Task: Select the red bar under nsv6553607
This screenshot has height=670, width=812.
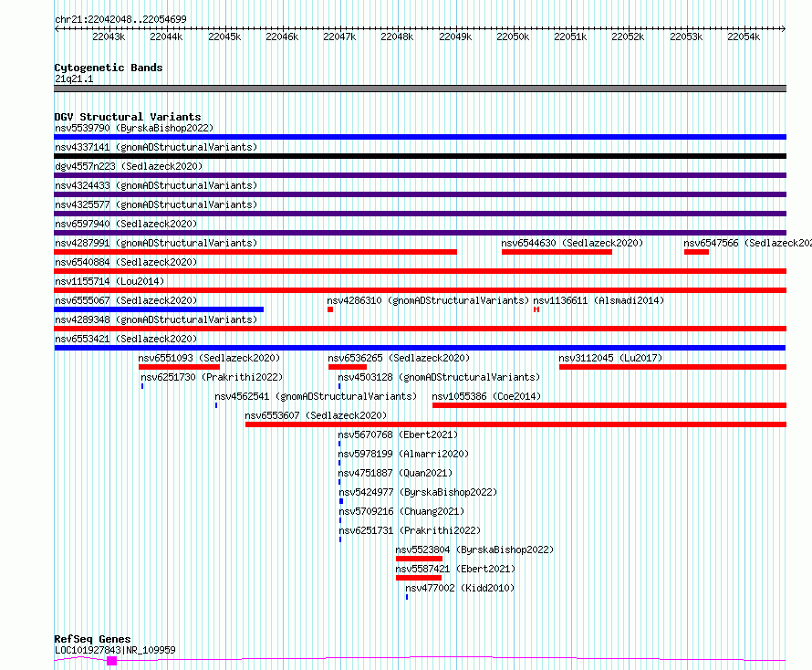Action: (x=515, y=424)
